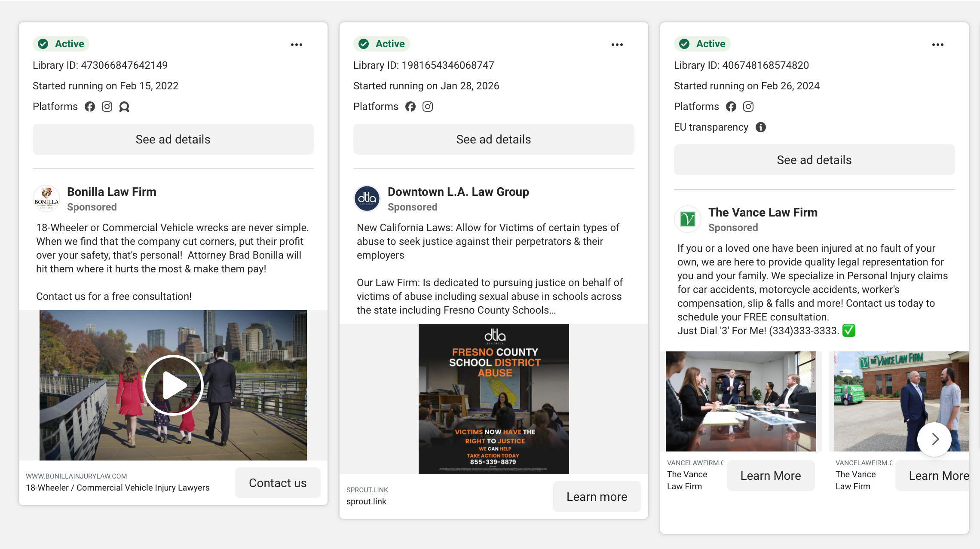This screenshot has height=549, width=980.
Task: Click the EU transparency info icon
Action: pyautogui.click(x=761, y=127)
